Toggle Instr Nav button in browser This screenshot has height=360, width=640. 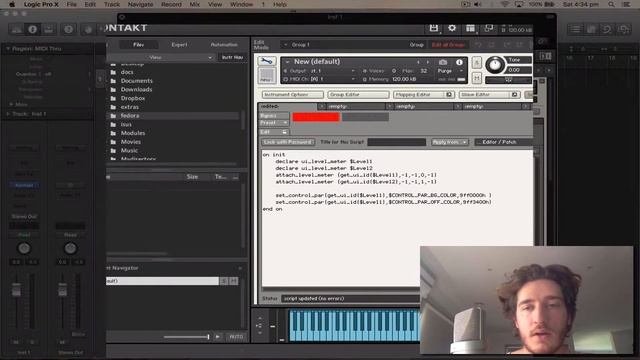tap(232, 57)
